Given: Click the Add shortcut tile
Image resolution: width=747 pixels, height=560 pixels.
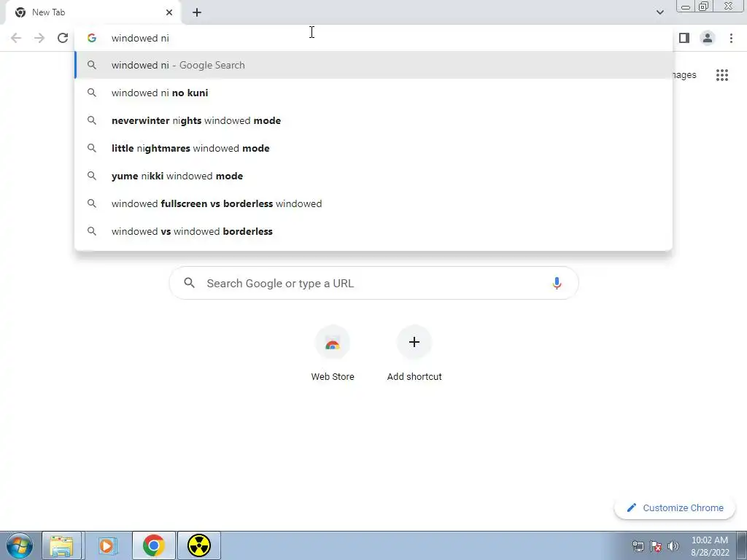Looking at the screenshot, I should coord(414,354).
